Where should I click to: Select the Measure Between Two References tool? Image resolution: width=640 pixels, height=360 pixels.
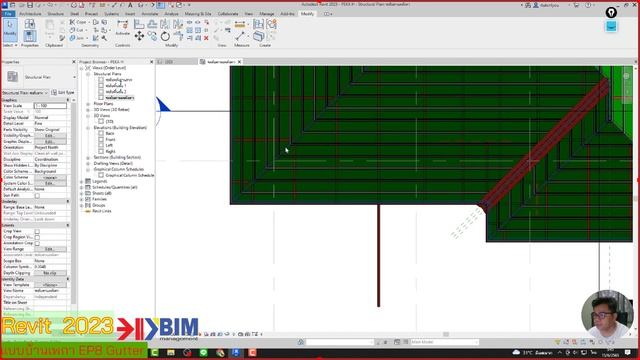point(240,37)
